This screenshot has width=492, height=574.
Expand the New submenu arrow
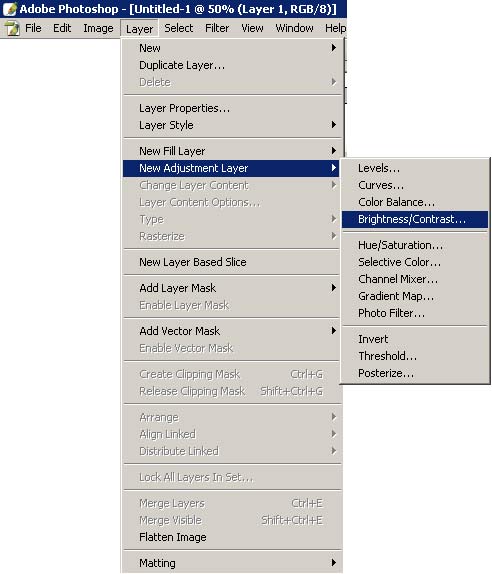[333, 48]
